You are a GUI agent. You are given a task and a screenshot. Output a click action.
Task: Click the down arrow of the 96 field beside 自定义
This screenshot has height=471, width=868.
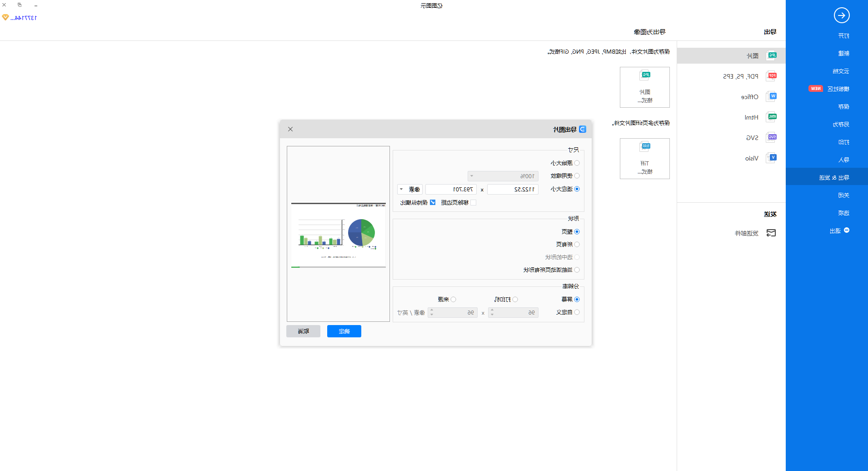click(x=492, y=315)
